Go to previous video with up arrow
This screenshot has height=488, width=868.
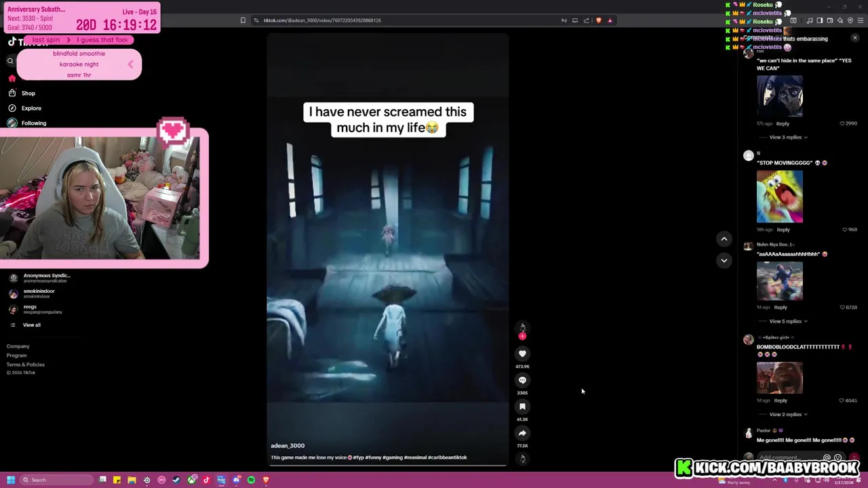click(724, 239)
